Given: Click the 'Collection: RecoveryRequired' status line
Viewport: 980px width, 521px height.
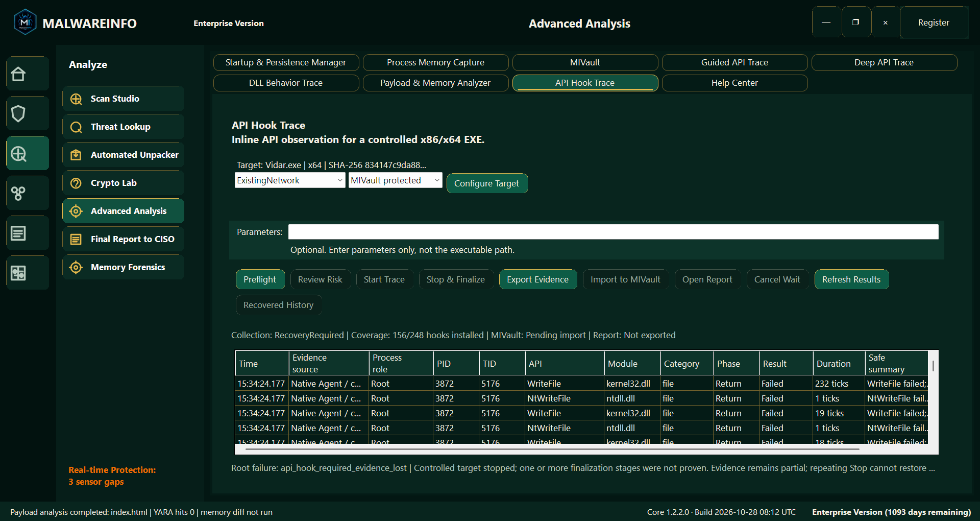Looking at the screenshot, I should pyautogui.click(x=453, y=335).
